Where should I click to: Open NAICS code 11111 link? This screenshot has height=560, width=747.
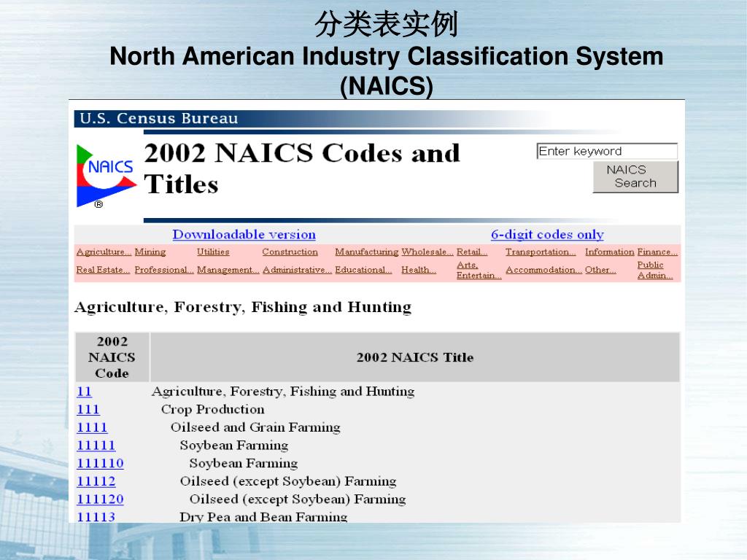(96, 446)
